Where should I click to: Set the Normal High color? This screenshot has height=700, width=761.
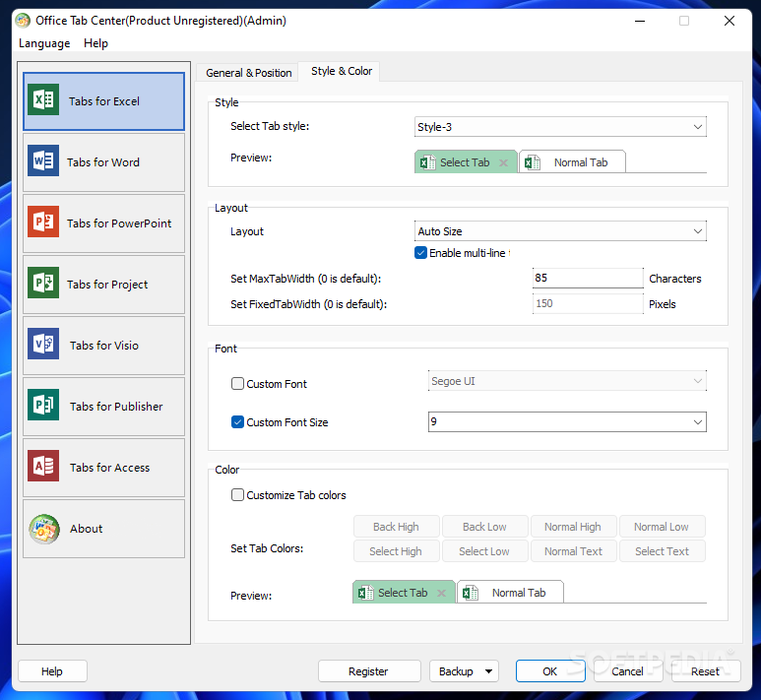click(574, 526)
